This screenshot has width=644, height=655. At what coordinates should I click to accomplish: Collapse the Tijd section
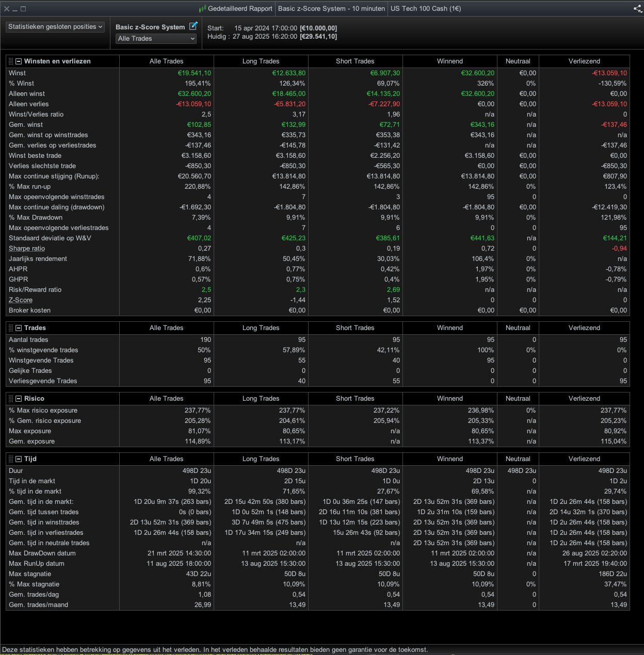pos(19,458)
